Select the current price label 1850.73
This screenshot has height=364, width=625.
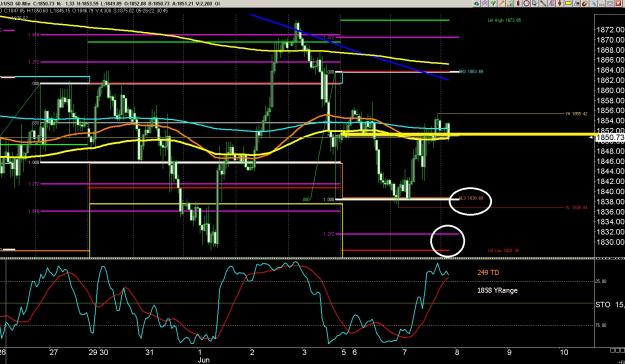[x=610, y=138]
